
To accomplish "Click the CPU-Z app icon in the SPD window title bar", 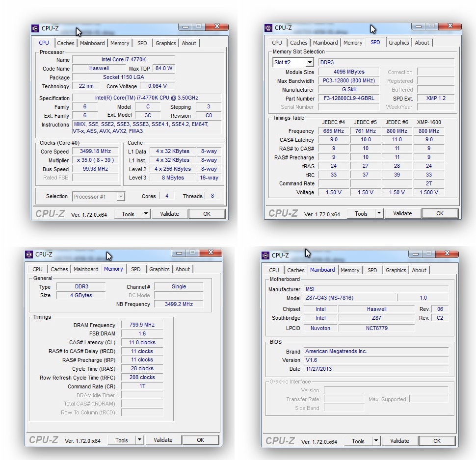I will (268, 28).
